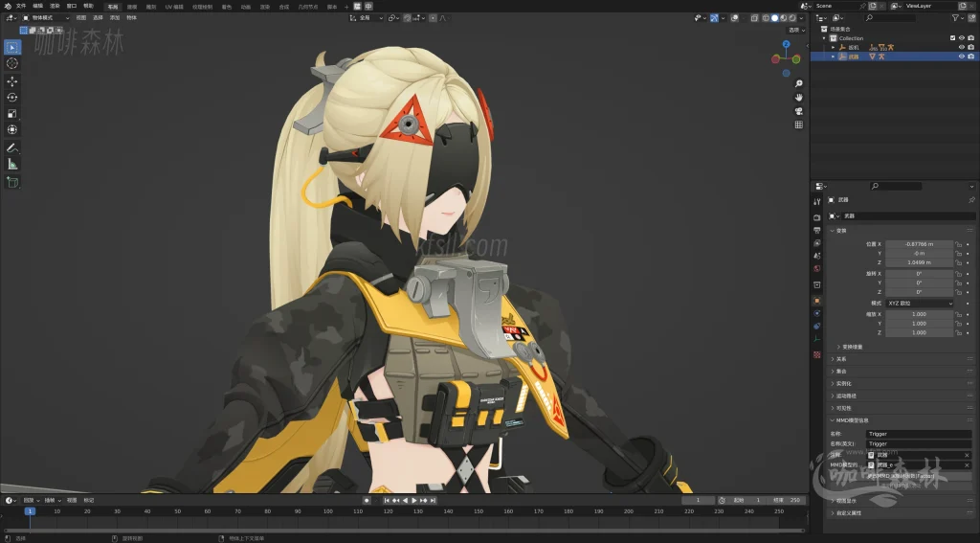
Task: Jump to the timeline start frame
Action: pyautogui.click(x=387, y=501)
